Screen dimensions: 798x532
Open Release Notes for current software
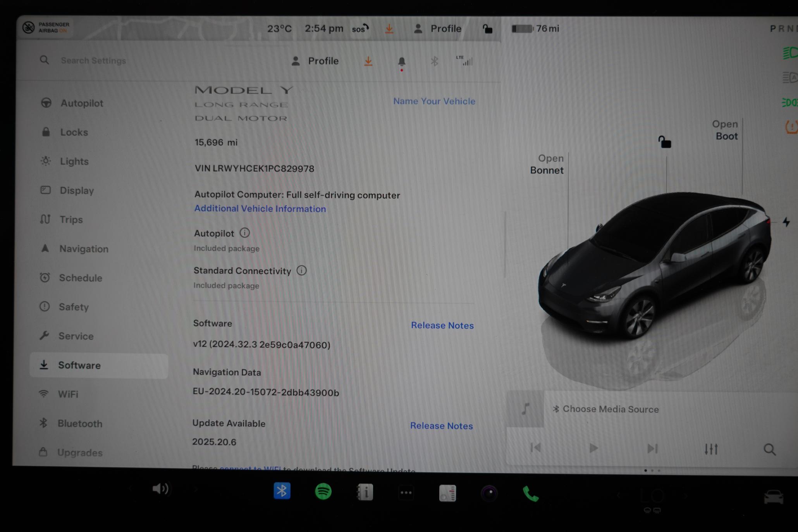pyautogui.click(x=442, y=325)
